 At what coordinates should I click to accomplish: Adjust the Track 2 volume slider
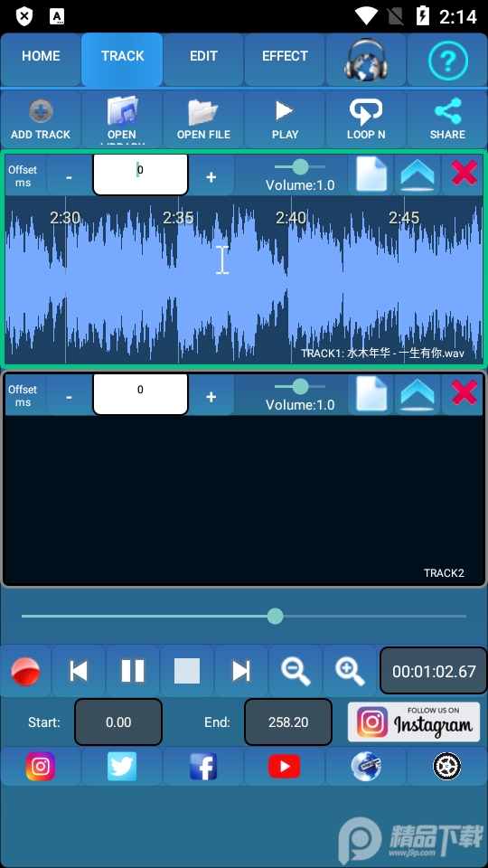click(x=300, y=386)
